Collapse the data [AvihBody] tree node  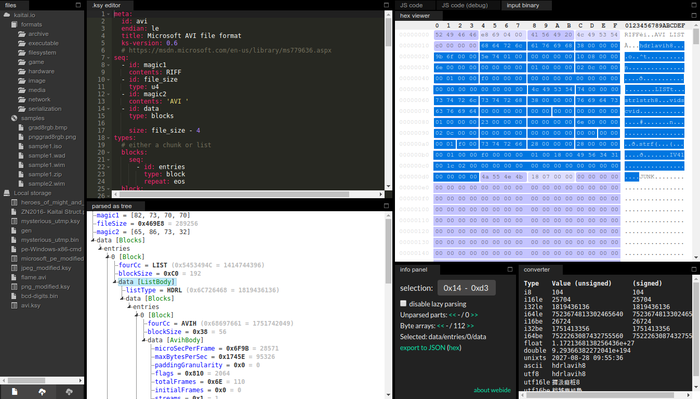[144, 340]
